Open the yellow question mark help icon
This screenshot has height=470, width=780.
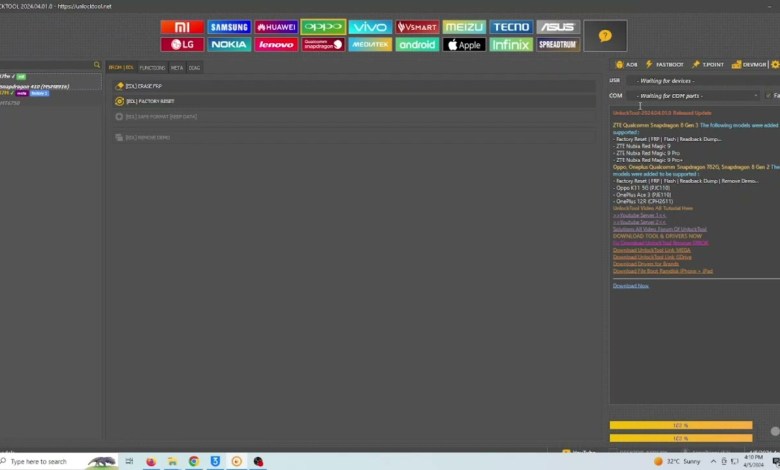tap(604, 36)
